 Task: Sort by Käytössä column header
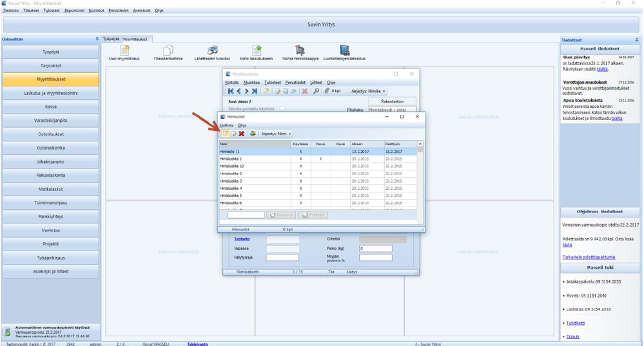pos(300,144)
